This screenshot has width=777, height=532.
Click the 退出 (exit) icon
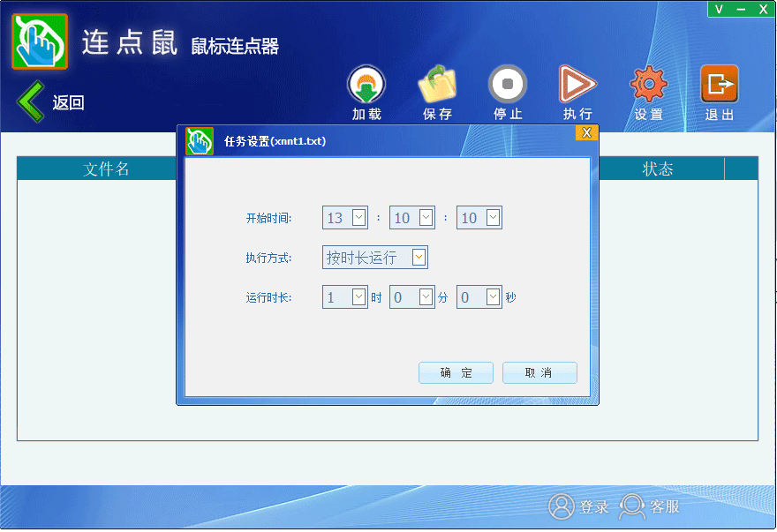(x=720, y=84)
